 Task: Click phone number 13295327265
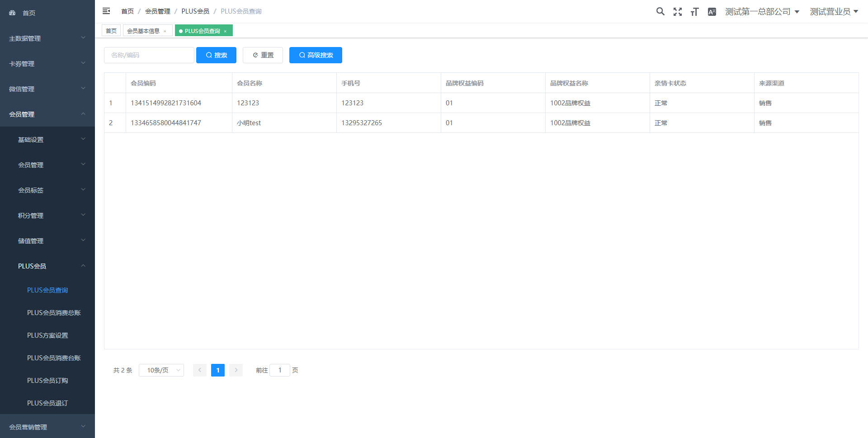(362, 123)
